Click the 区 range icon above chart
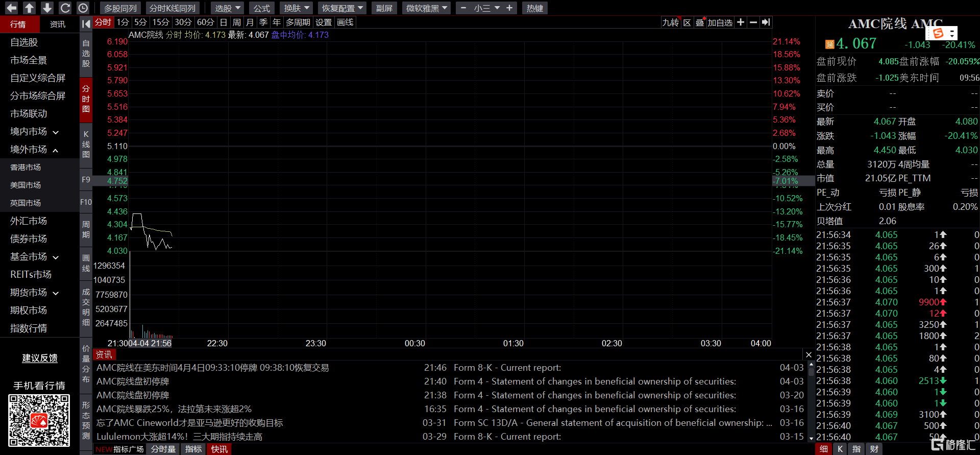Image resolution: width=980 pixels, height=455 pixels. point(687,22)
